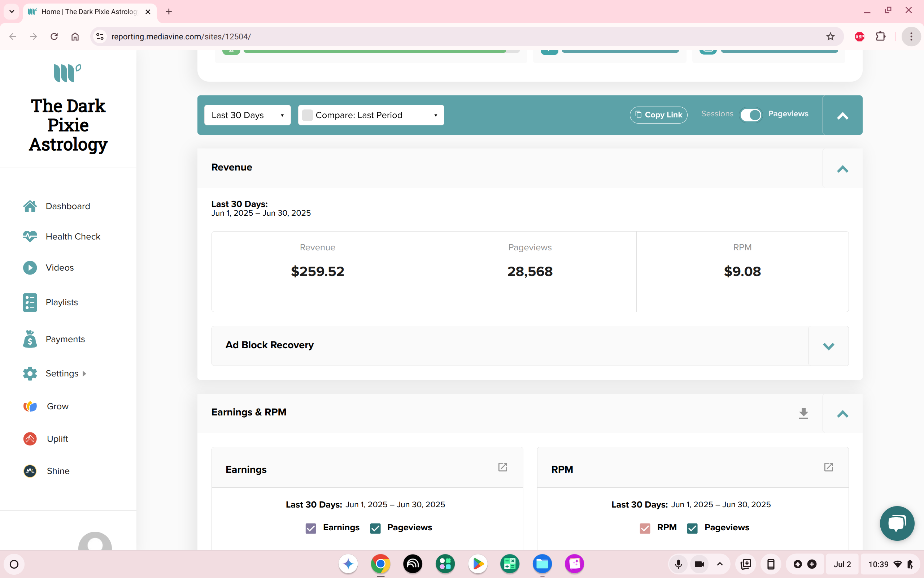Open Earnings chart in new view

pyautogui.click(x=502, y=467)
